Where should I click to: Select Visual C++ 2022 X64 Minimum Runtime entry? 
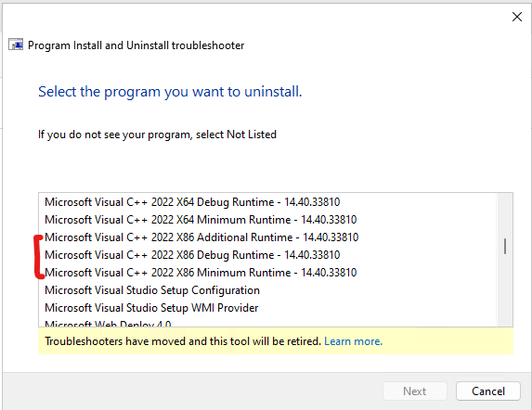(267, 220)
